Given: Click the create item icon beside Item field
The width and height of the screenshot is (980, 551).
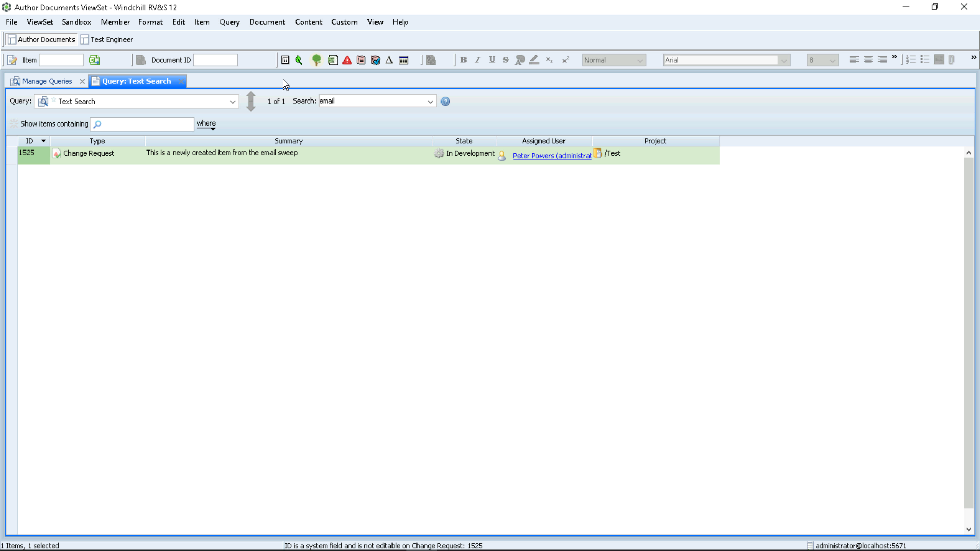Looking at the screenshot, I should pos(12,60).
